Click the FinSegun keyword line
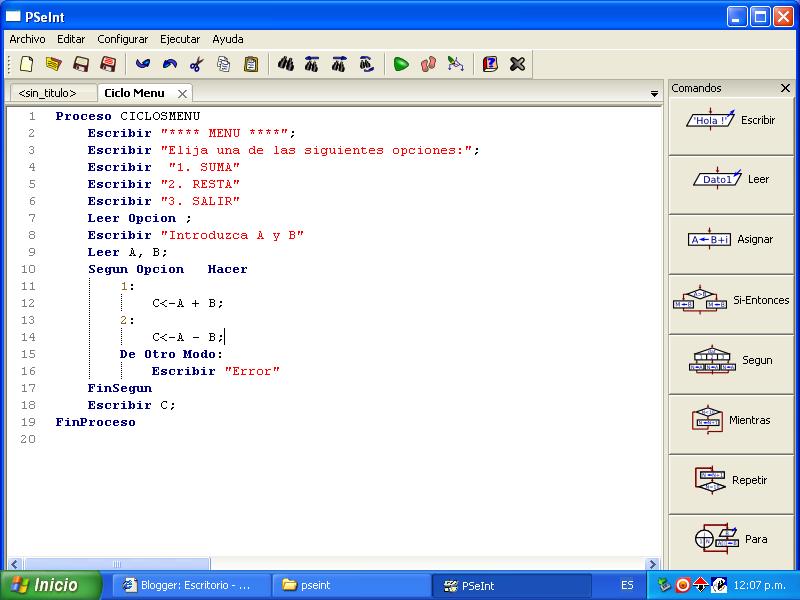The image size is (800, 600). click(x=119, y=388)
